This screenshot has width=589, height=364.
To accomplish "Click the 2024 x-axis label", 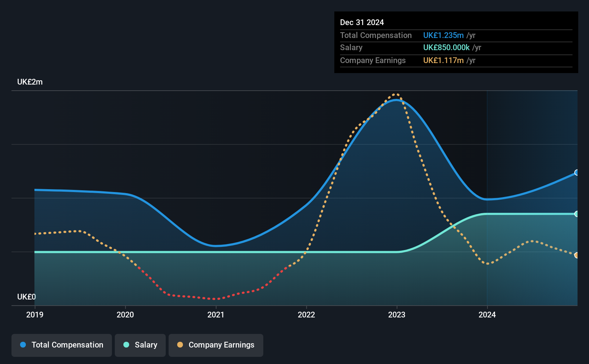I will (487, 315).
